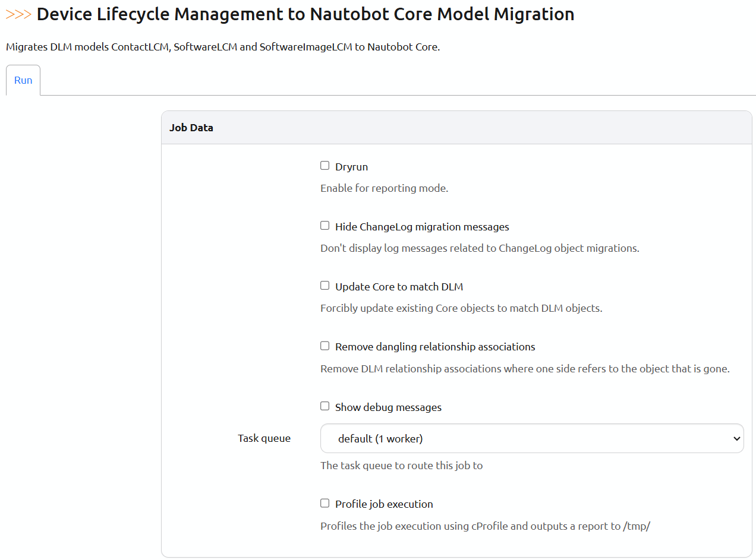756x560 pixels.
Task: Check the Update Core to match DLM box
Action: (325, 286)
